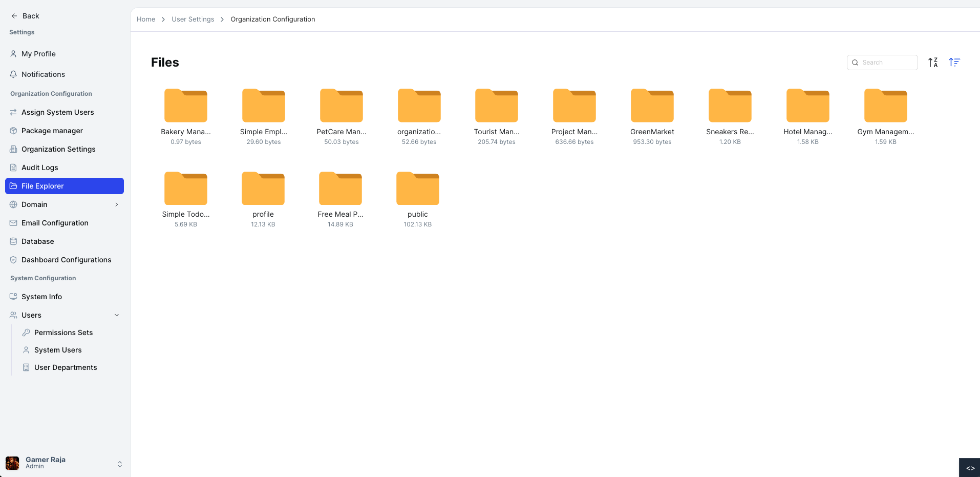Click the Package manager icon
This screenshot has height=477, width=980.
tap(13, 131)
